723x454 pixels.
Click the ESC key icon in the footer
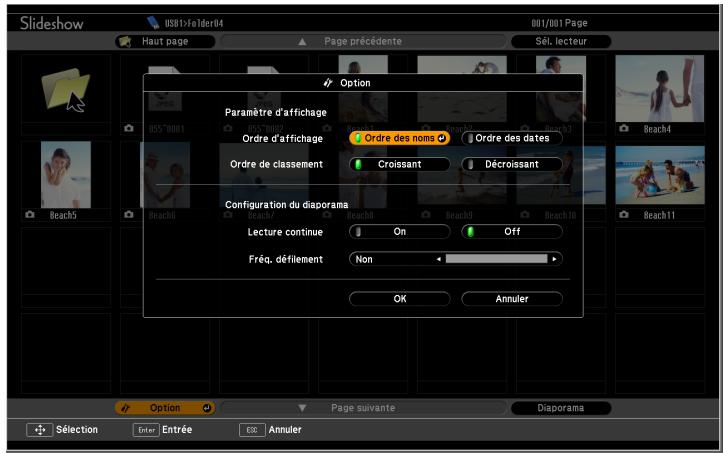pos(252,430)
